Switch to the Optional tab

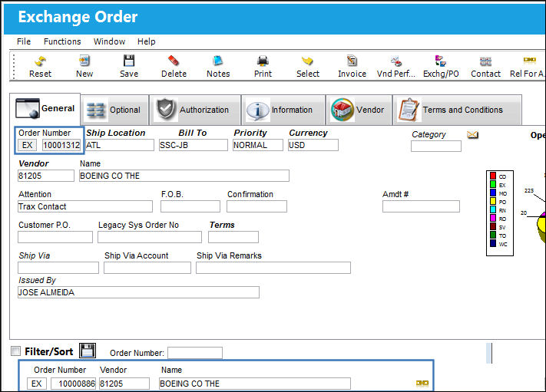[114, 110]
